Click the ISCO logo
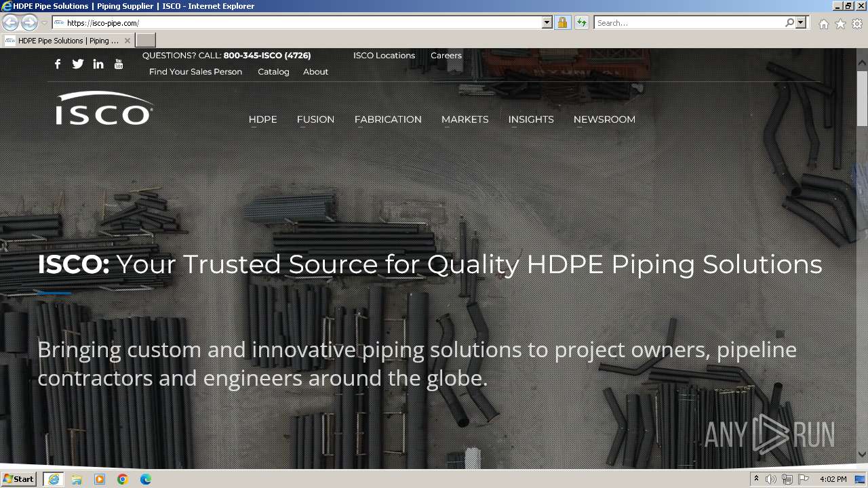The image size is (868, 488). [104, 108]
